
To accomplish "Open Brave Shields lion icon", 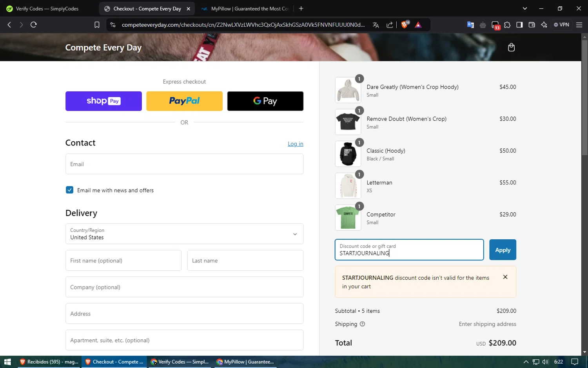I will pos(405,24).
